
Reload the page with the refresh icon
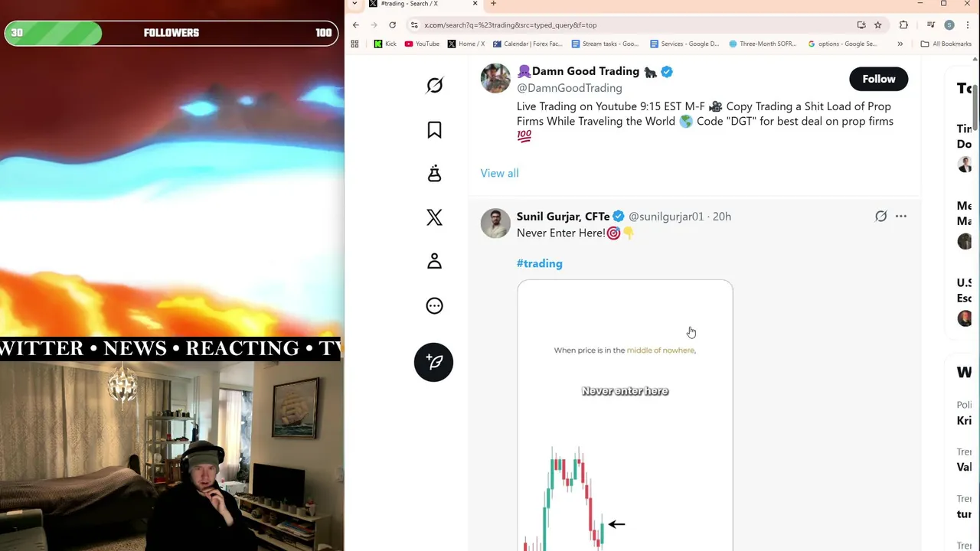tap(392, 25)
